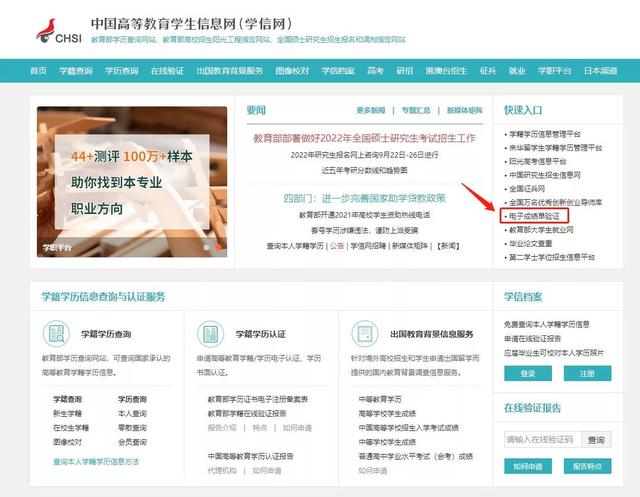Screen dimensions: 640x497
Task: Open 教育部开通2021年高校学生资助热线电话
Action: 364,215
